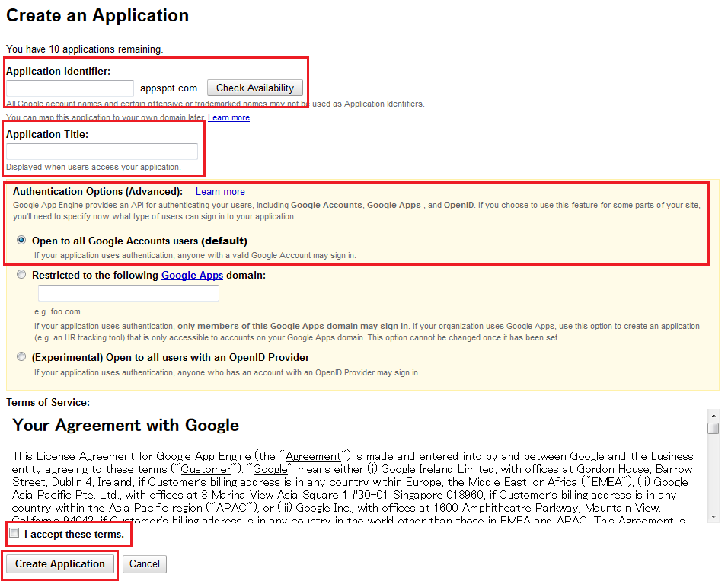The height and width of the screenshot is (581, 728).
Task: Open the Learn more link about domain mapping
Action: pyautogui.click(x=228, y=117)
